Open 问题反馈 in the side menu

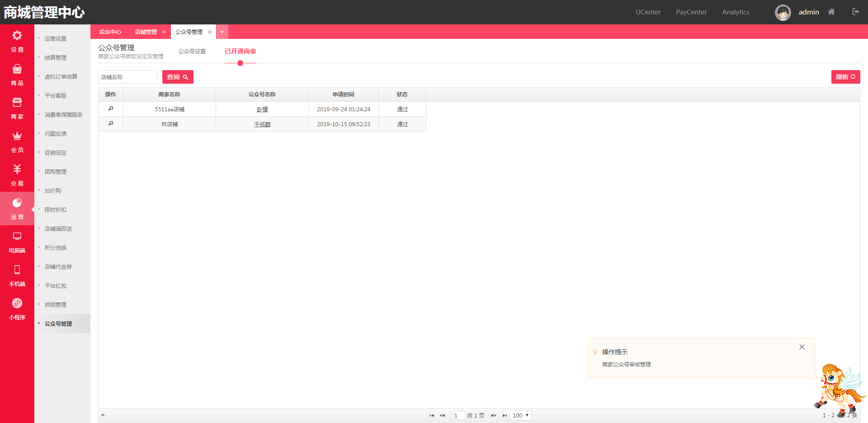(x=56, y=133)
